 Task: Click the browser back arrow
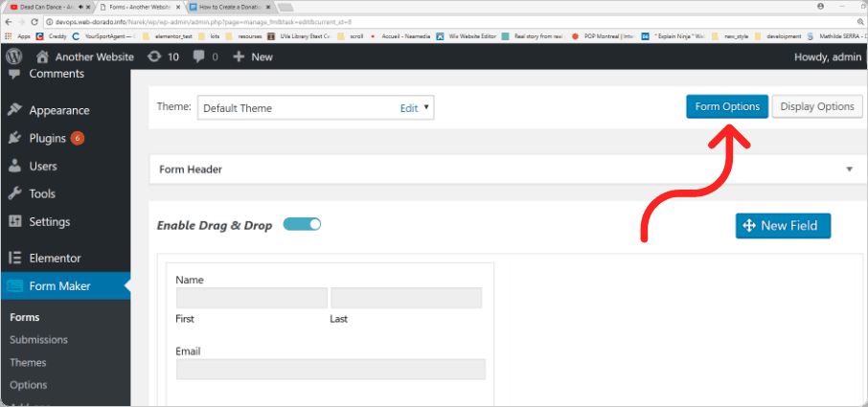[x=9, y=22]
